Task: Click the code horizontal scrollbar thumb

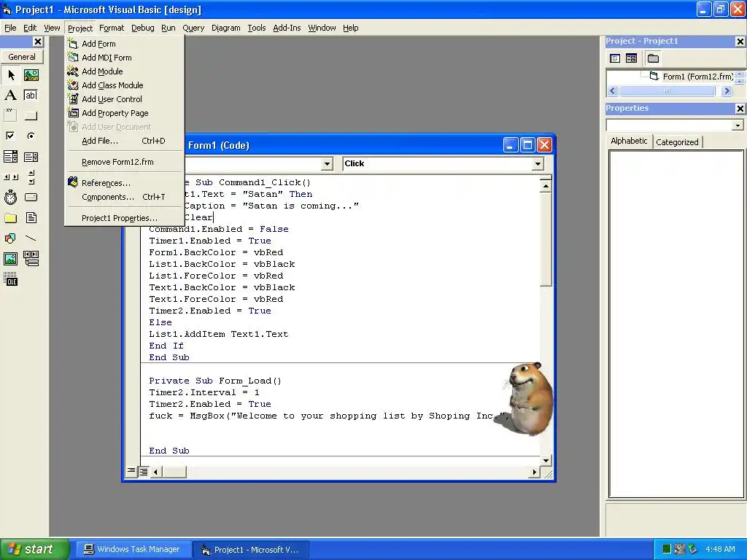Action: (x=174, y=472)
